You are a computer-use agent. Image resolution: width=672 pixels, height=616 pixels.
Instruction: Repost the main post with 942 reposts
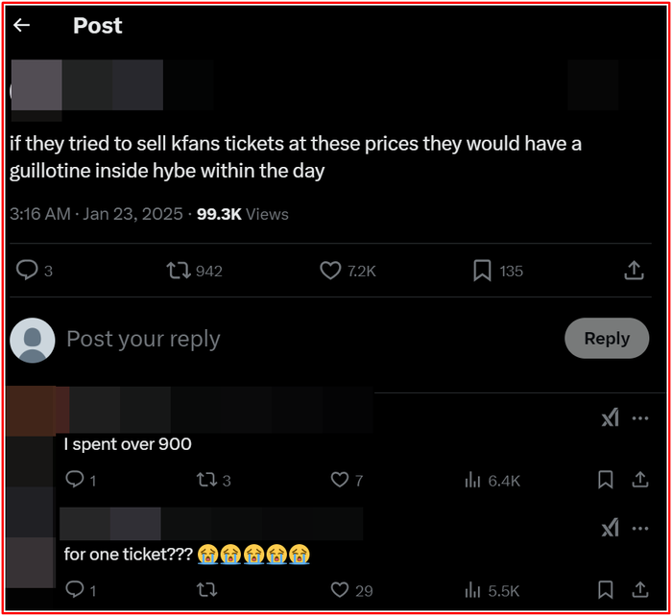(179, 272)
